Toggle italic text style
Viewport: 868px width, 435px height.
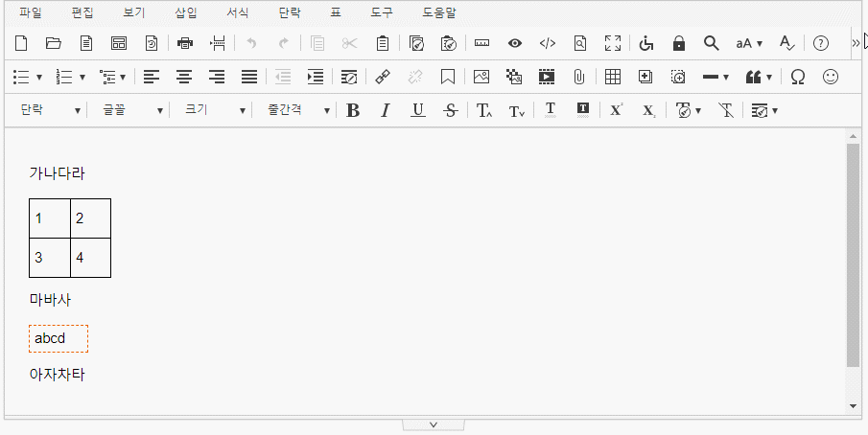[386, 110]
